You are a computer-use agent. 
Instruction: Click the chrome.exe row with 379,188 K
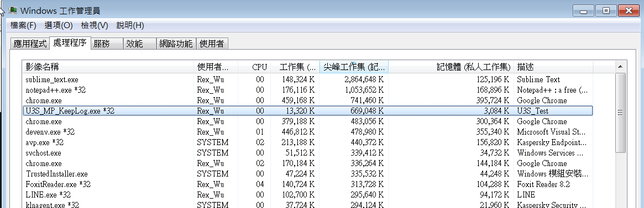(x=307, y=121)
